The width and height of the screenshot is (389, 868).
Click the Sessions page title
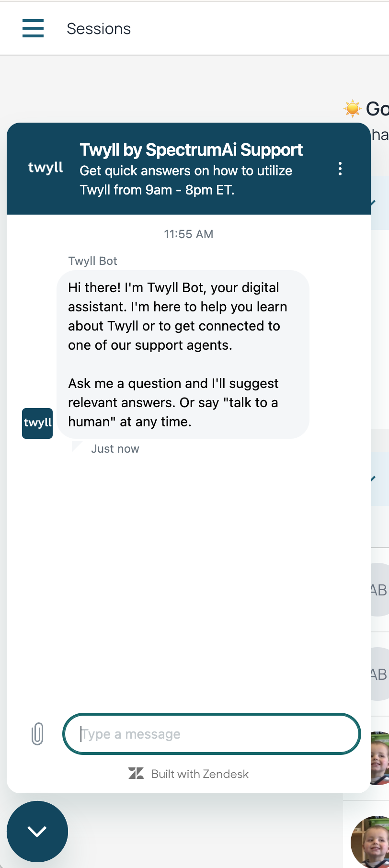point(99,29)
